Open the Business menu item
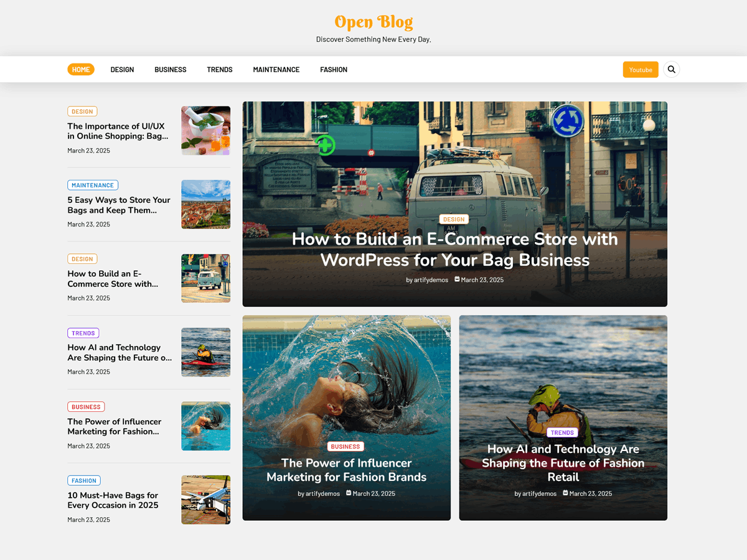Image resolution: width=747 pixels, height=560 pixels. click(171, 70)
